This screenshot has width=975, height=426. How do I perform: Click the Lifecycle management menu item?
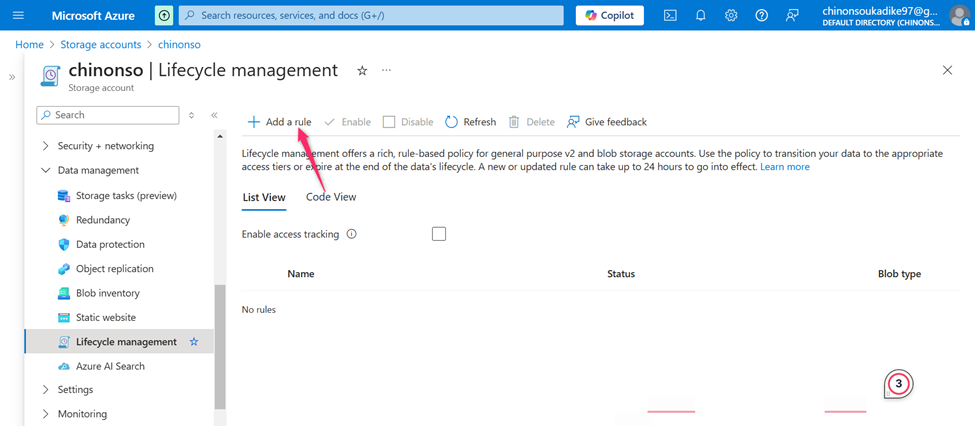pos(119,342)
